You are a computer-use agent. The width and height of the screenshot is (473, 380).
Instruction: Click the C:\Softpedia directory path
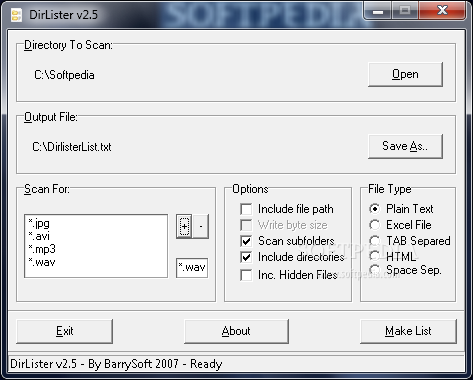64,75
